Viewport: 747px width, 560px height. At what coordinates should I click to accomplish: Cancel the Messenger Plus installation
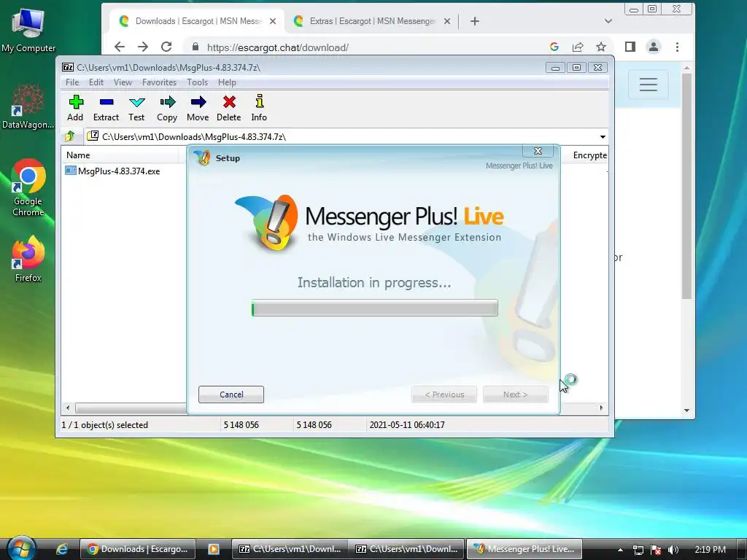(x=231, y=394)
